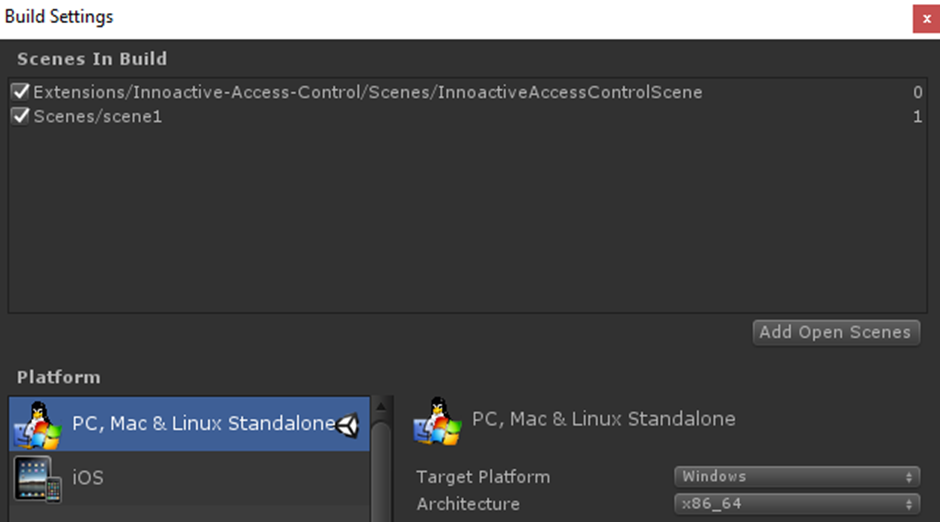Click build index 1 beside scene1
Viewport: 940px width, 522px height.
click(x=917, y=117)
